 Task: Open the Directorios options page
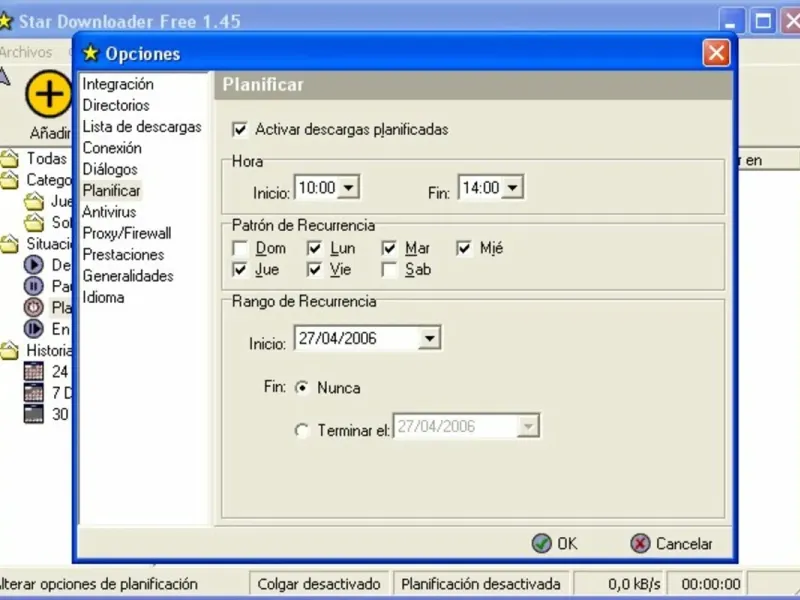116,106
